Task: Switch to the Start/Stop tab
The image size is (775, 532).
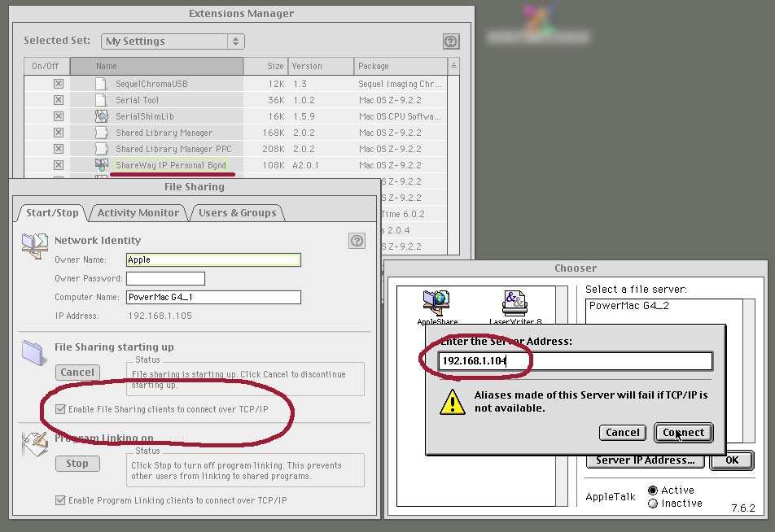Action: [x=52, y=213]
